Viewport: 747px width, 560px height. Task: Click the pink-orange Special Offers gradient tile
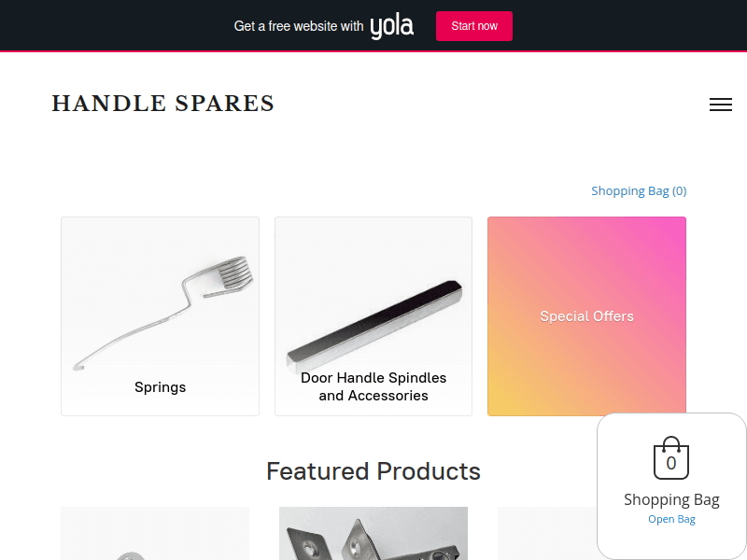pos(586,316)
